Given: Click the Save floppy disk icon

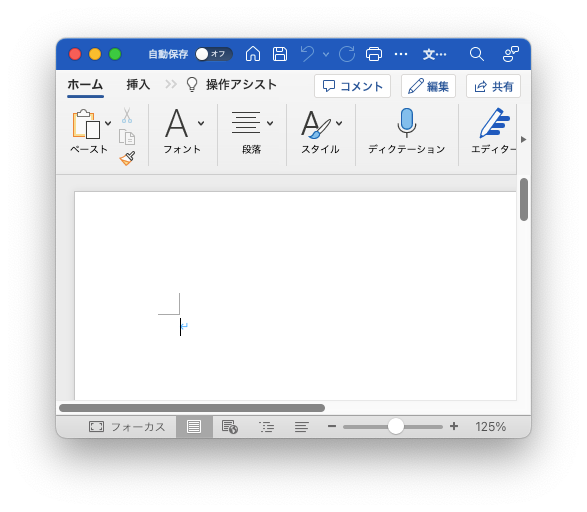Looking at the screenshot, I should [x=280, y=54].
